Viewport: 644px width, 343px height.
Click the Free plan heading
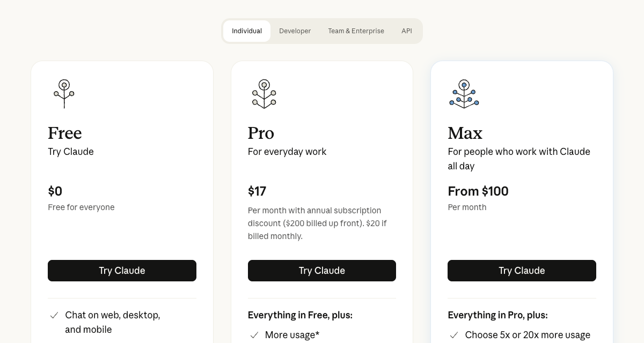point(65,133)
